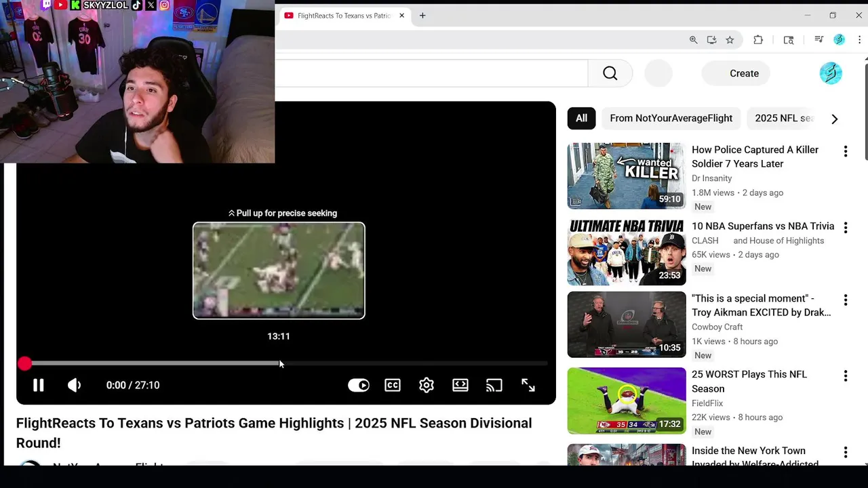Click the TikTok icon in stream overlay
Viewport: 868px width, 488px height.
137,5
